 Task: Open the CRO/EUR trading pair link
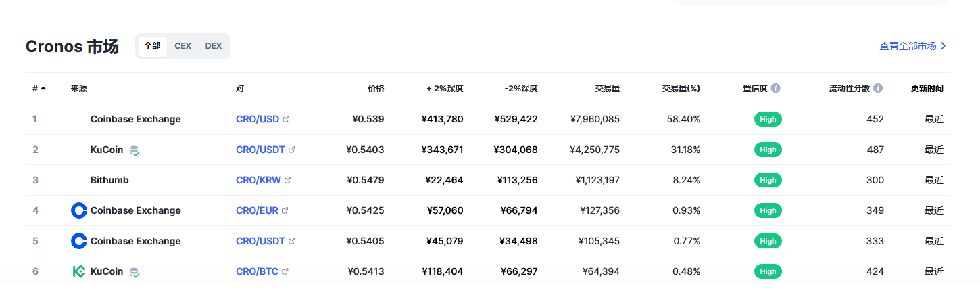(x=257, y=210)
